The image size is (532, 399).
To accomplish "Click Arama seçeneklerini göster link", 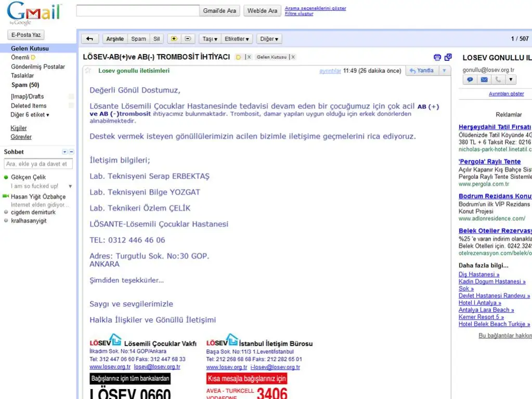I will [316, 8].
